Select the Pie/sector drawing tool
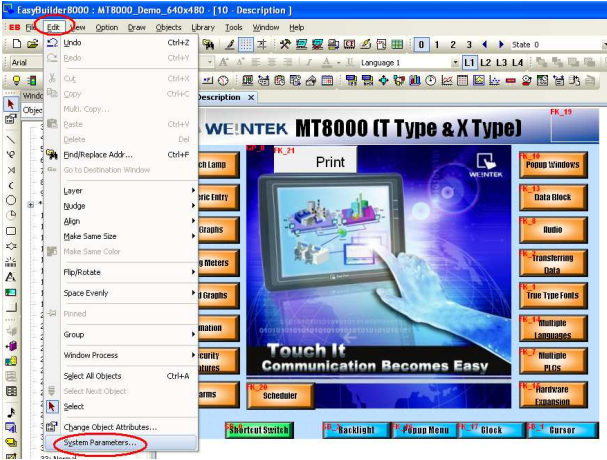 (x=11, y=215)
